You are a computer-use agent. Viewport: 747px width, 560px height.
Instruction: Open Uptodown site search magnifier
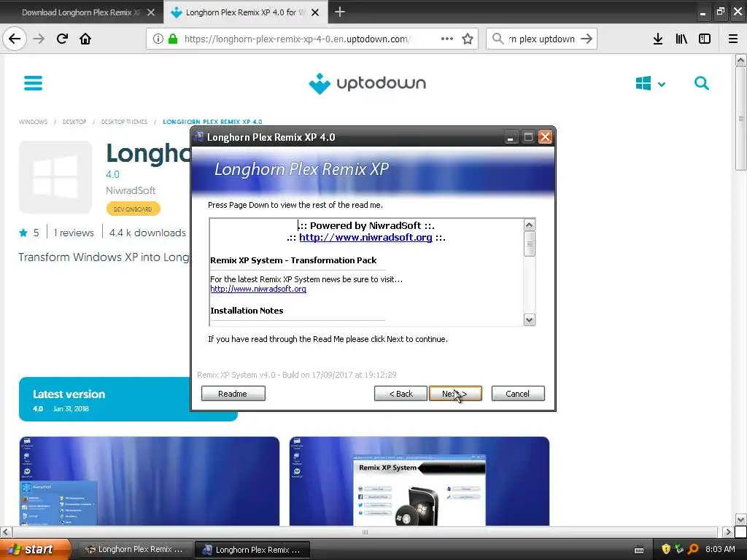point(701,83)
